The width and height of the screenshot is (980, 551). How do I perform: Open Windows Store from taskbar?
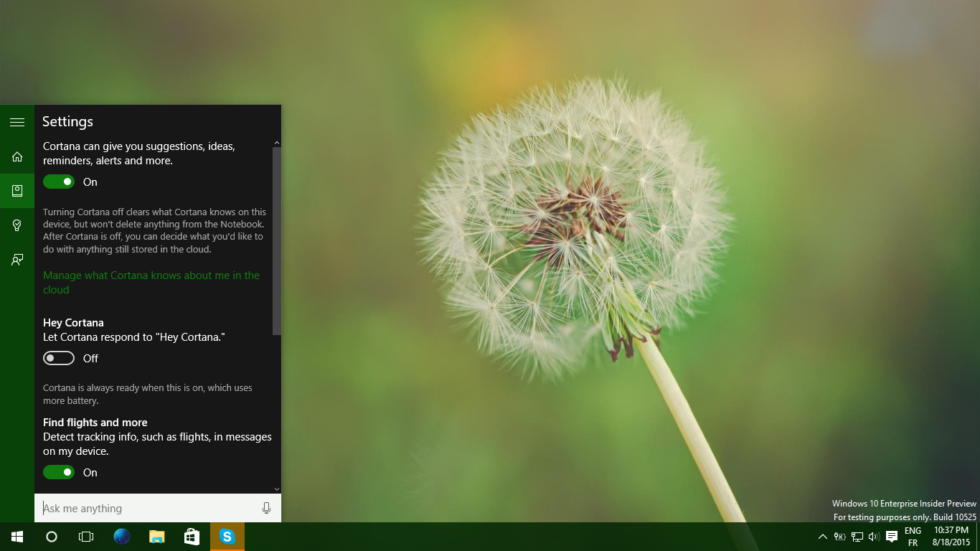click(x=192, y=537)
